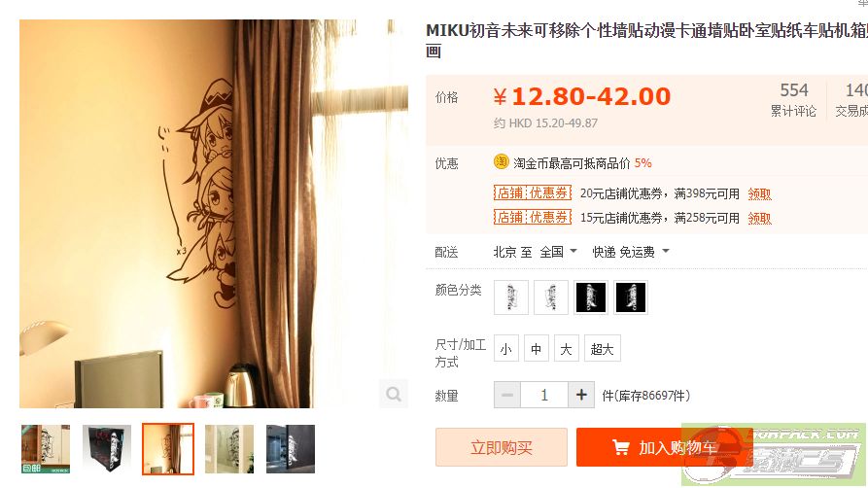Open the first product thumbnail

pyautogui.click(x=46, y=449)
